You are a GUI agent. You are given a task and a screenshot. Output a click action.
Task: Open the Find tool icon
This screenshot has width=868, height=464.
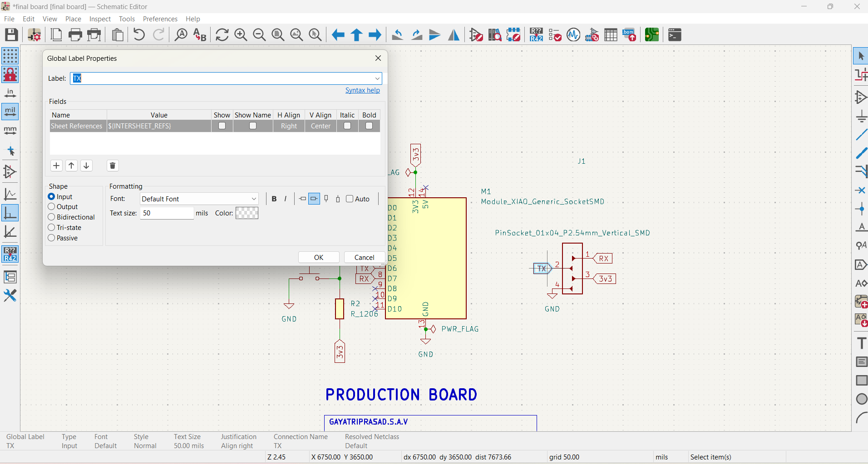point(181,34)
